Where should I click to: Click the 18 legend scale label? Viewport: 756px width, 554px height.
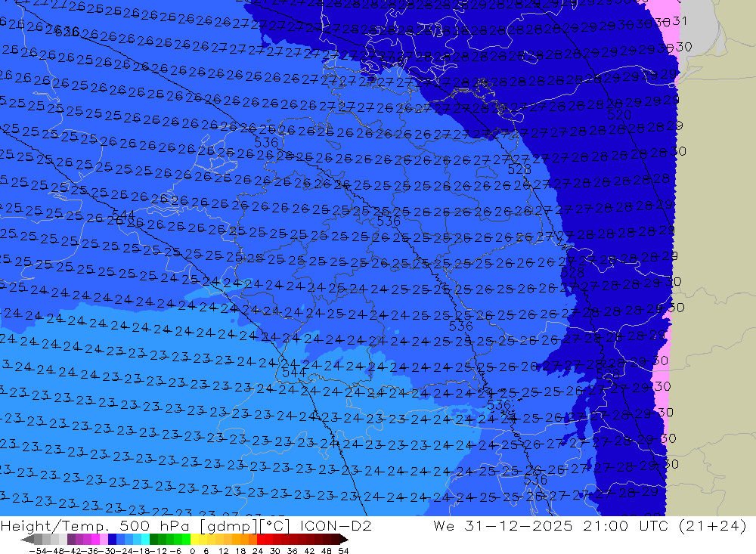[x=240, y=551]
